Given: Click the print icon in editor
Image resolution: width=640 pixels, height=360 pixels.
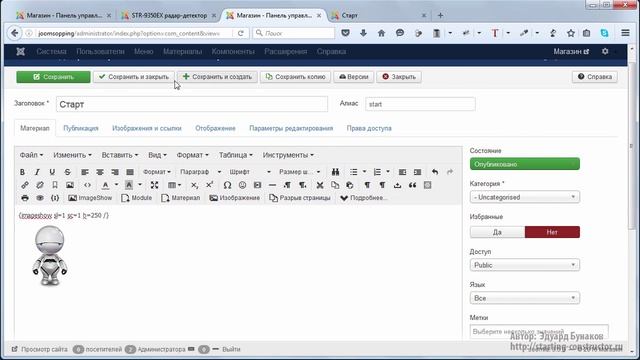Looking at the screenshot, I should (25, 198).
